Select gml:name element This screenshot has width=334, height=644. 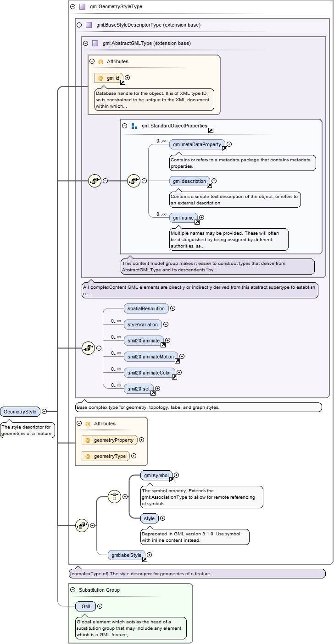[x=184, y=218]
